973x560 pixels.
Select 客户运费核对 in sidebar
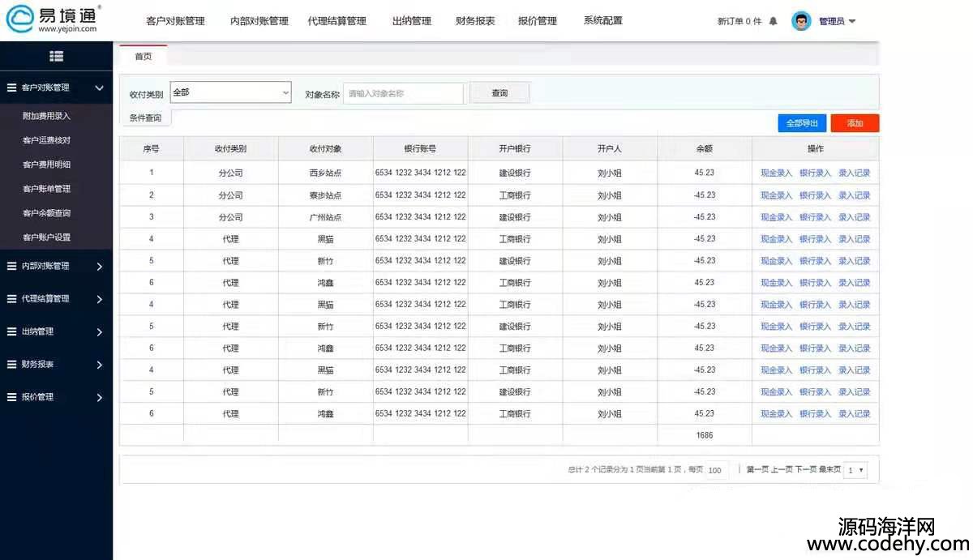click(x=46, y=140)
